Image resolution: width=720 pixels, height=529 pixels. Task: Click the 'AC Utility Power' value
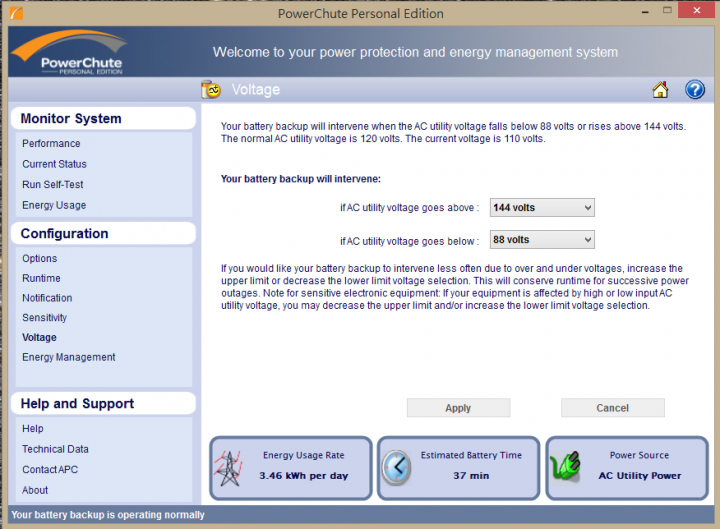click(640, 476)
